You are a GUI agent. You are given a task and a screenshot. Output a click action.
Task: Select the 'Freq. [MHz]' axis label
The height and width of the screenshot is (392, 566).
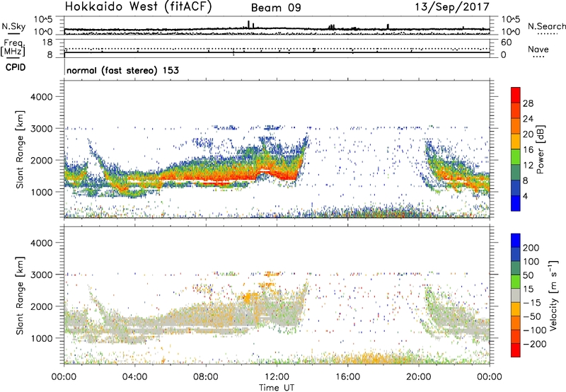coord(13,48)
